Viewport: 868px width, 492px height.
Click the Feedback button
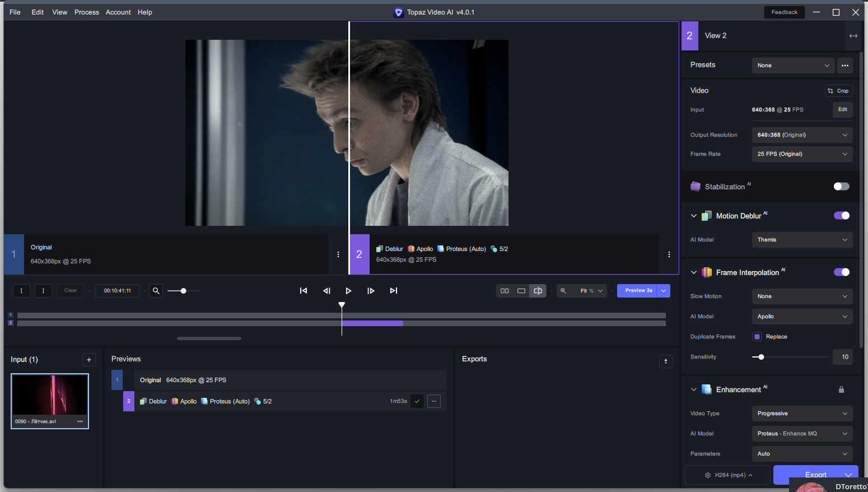click(x=784, y=12)
